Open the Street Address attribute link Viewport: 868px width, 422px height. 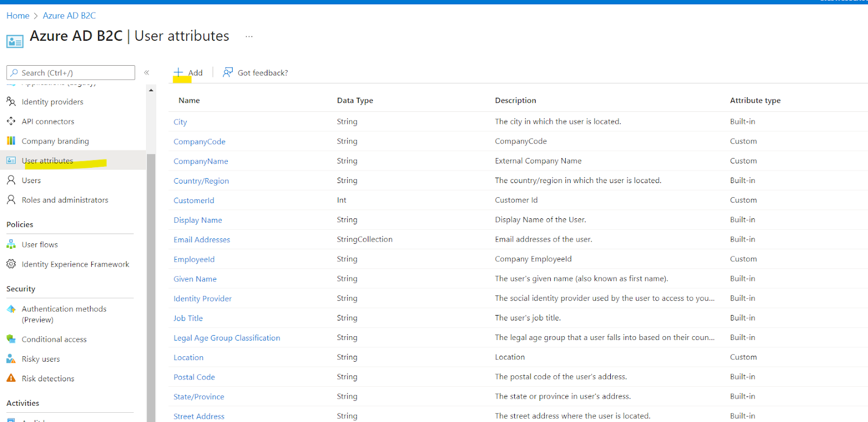tap(199, 416)
